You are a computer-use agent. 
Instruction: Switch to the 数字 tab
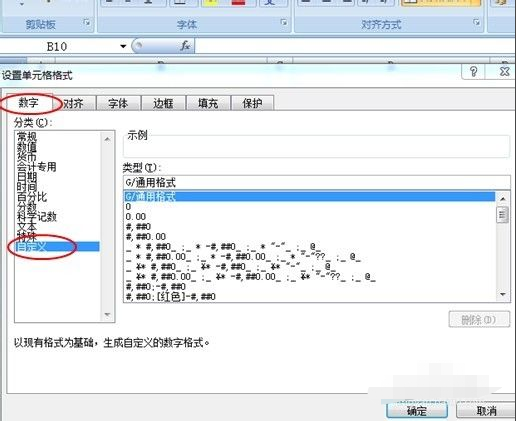[x=29, y=103]
